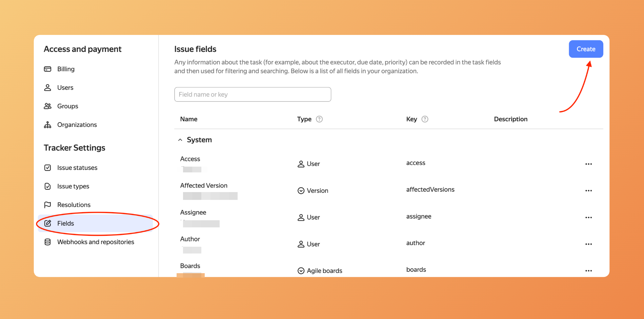
Task: Click the Issue statuses checkbox icon
Action: (47, 168)
